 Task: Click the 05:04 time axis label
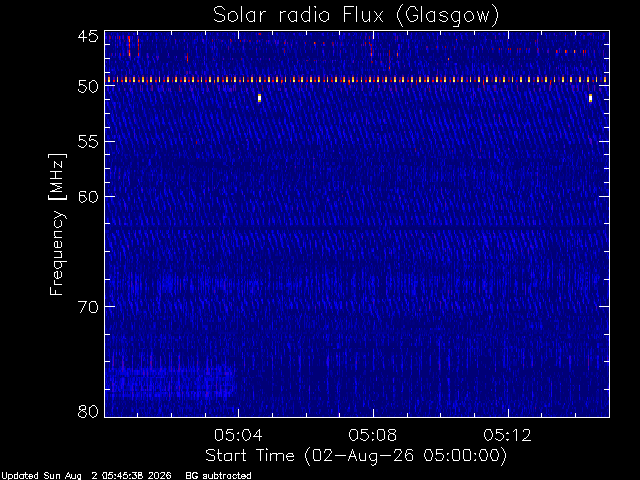(238, 435)
